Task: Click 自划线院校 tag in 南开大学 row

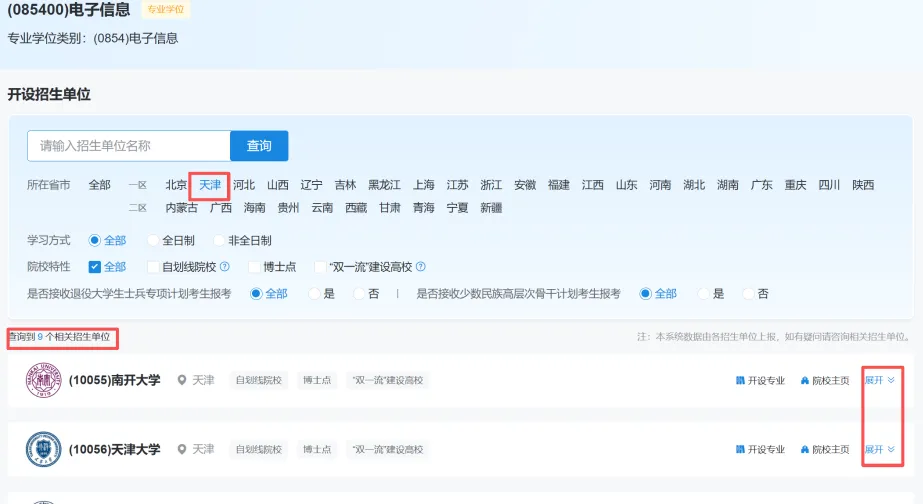Action: pos(258,380)
